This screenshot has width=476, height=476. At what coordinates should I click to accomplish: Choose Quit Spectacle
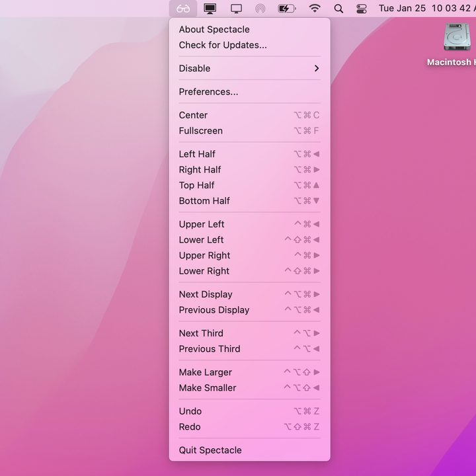point(249,450)
